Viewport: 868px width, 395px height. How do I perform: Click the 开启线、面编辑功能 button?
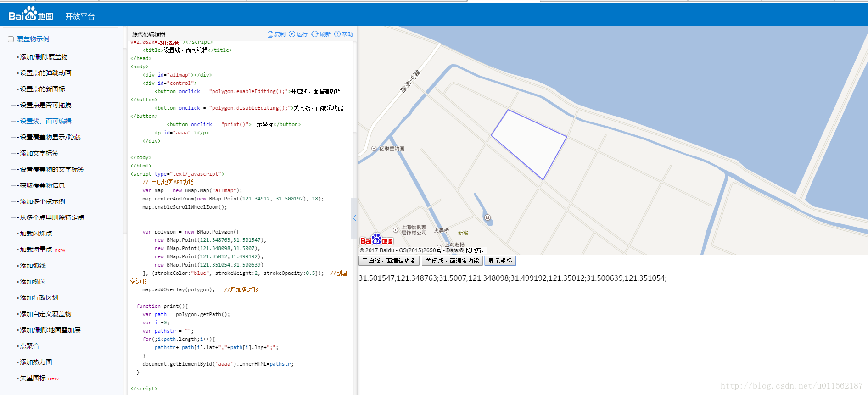[389, 261]
